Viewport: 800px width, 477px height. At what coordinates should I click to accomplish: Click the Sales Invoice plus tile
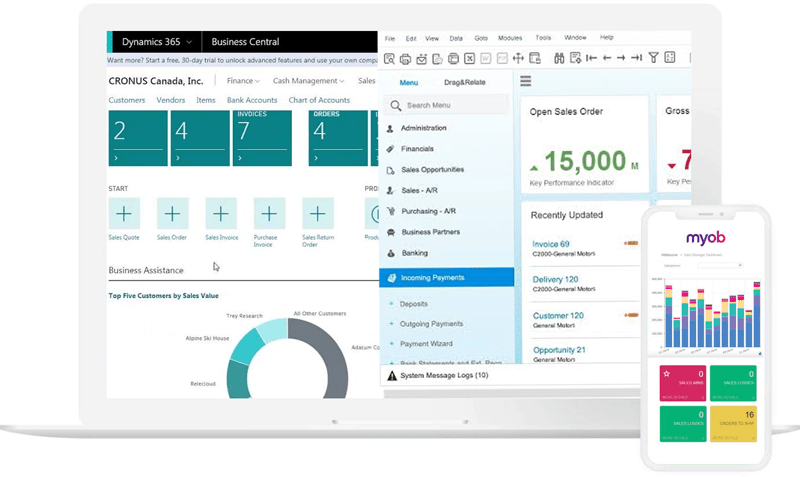click(x=221, y=214)
